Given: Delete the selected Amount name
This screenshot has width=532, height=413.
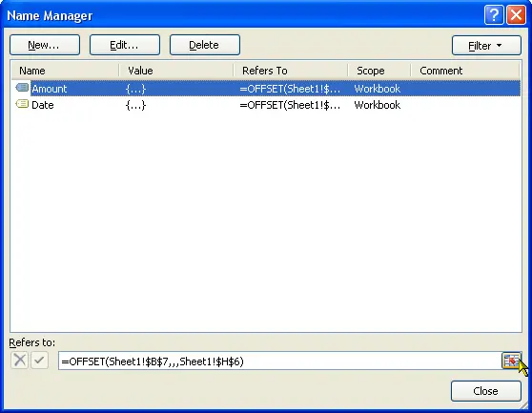Looking at the screenshot, I should click(205, 45).
